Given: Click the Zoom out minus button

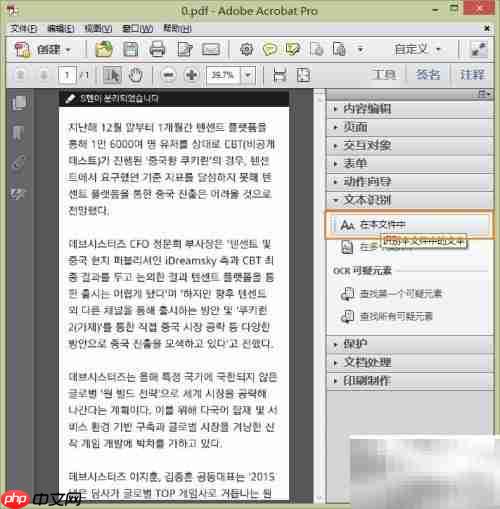Looking at the screenshot, I should point(169,75).
